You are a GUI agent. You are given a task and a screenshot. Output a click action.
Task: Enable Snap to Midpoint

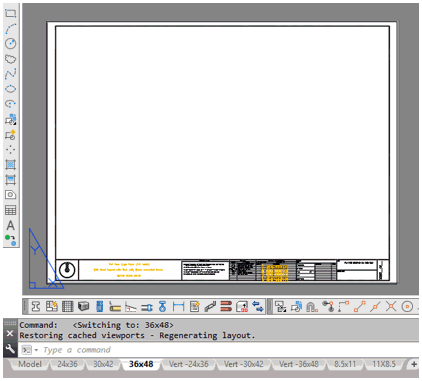tap(375, 306)
